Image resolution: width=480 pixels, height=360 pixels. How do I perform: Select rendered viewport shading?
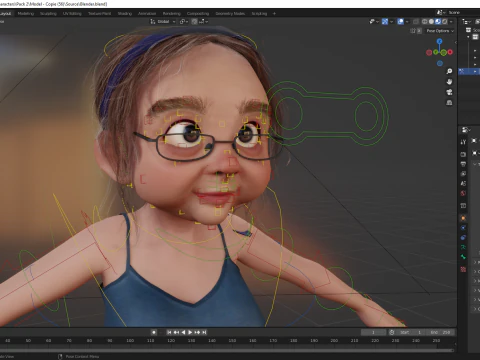445,22
